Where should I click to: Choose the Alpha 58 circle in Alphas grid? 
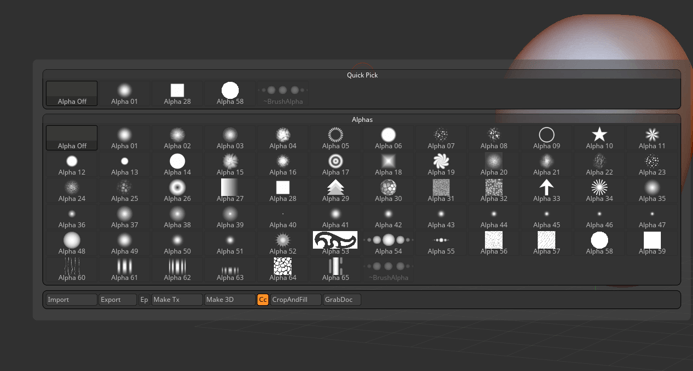coord(599,244)
